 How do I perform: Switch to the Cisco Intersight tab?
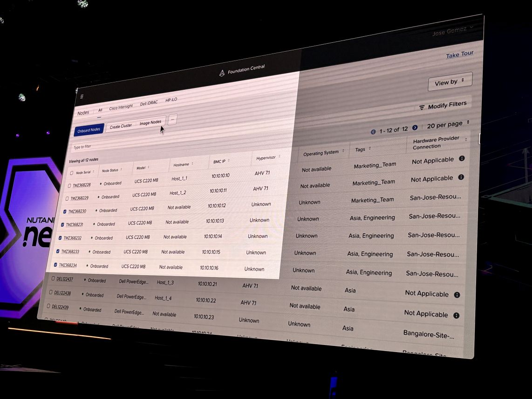coord(121,108)
